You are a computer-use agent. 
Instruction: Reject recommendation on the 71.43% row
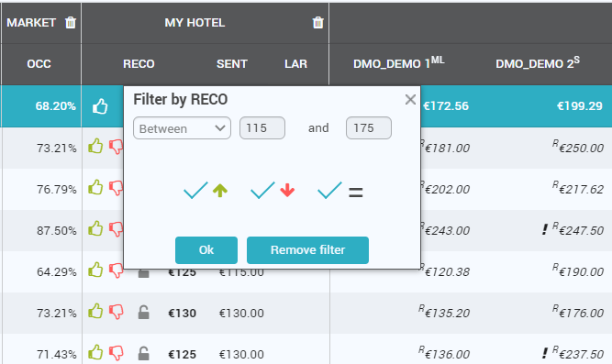[x=116, y=353]
